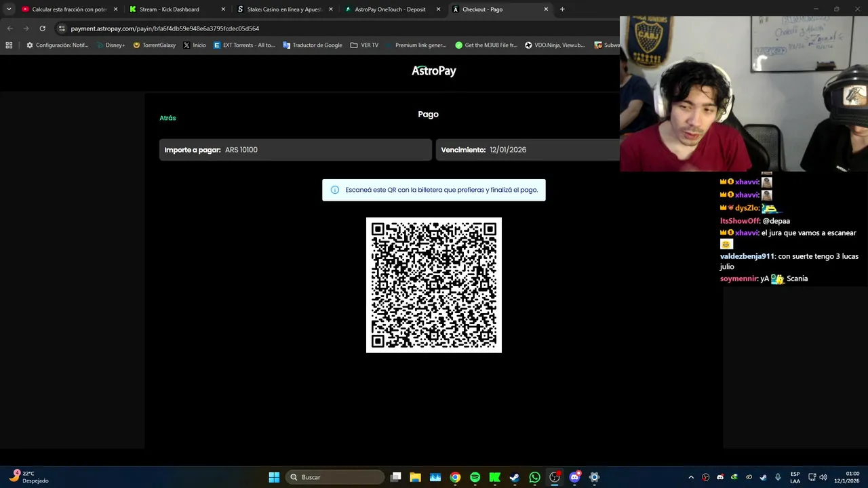Click the network icon in system tray
Viewport: 868px width, 488px height.
812,477
